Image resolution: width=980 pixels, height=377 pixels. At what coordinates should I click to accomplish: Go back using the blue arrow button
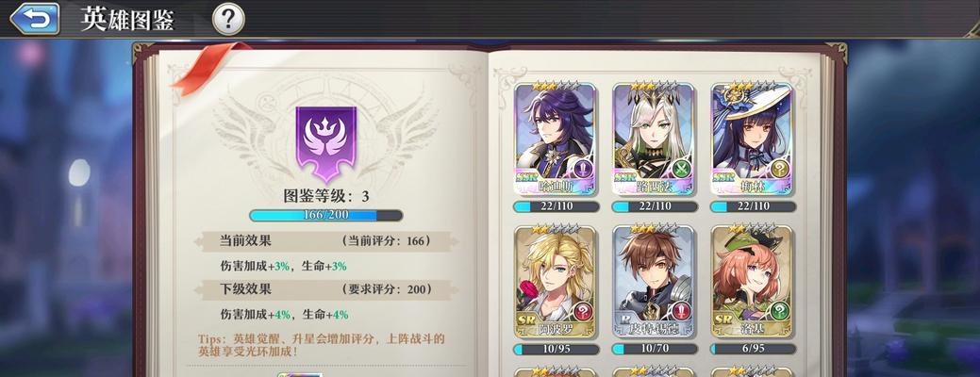34,19
